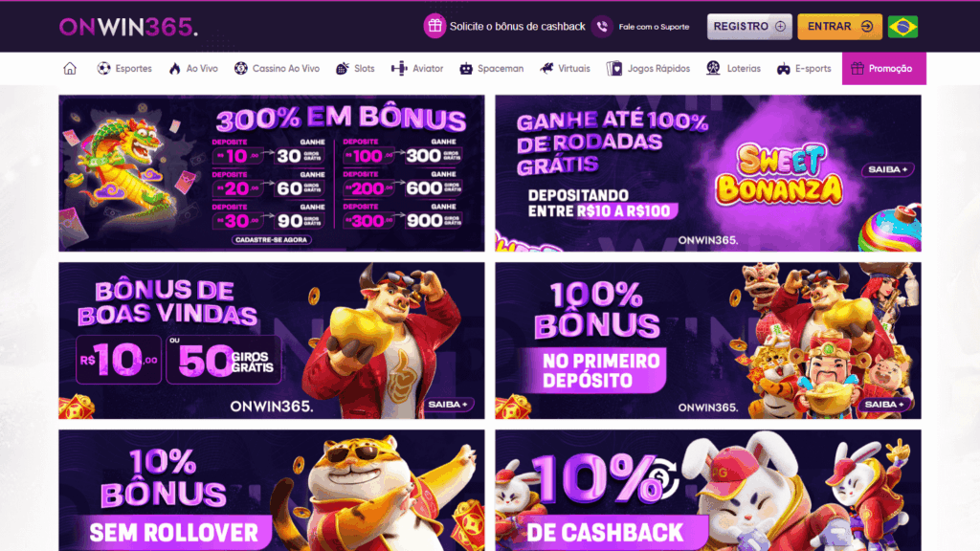
Task: Go to the home icon in navigation
Action: pyautogui.click(x=70, y=69)
